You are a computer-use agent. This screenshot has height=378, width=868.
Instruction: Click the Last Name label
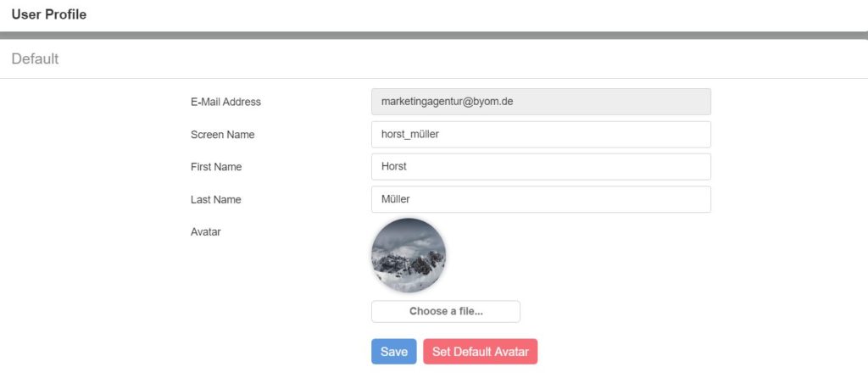point(216,200)
